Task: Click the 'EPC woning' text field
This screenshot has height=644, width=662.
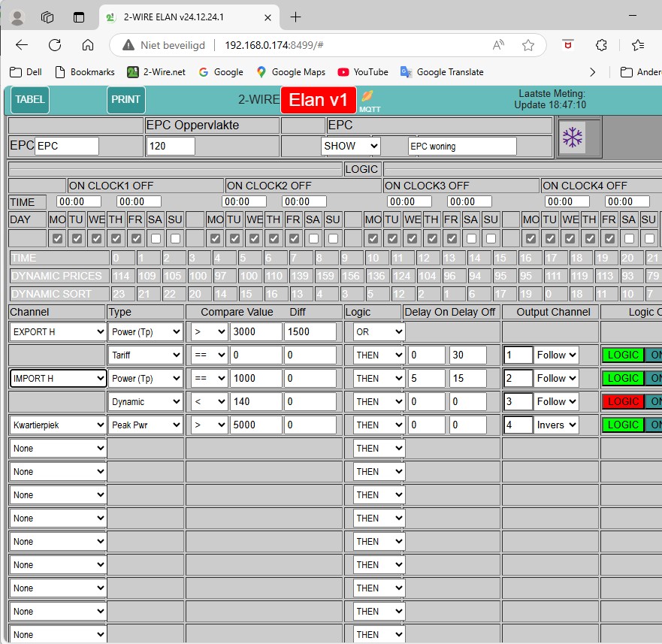Action: click(462, 146)
